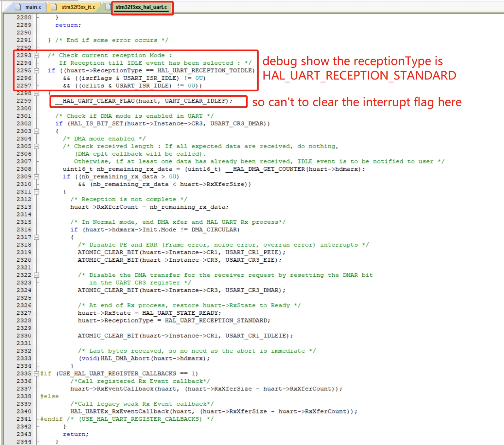The height and width of the screenshot is (445, 504).
Task: Click UART_CLEAR_IDLEF argument on line 2299
Action: pos(196,101)
